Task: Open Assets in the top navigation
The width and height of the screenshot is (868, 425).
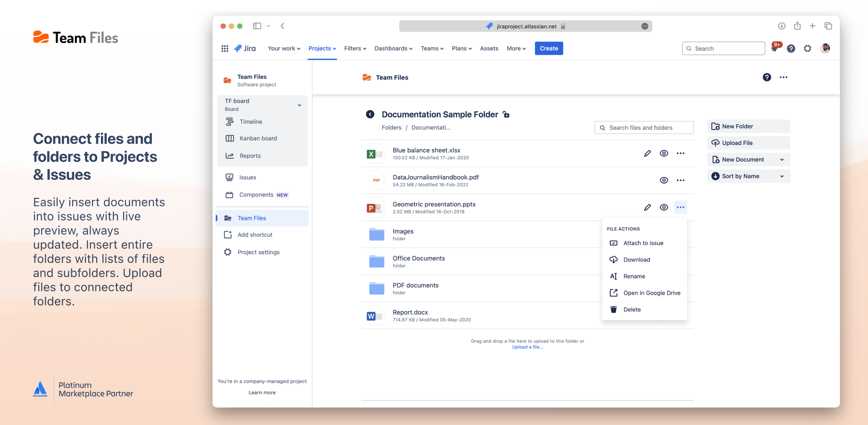Action: pyautogui.click(x=489, y=49)
